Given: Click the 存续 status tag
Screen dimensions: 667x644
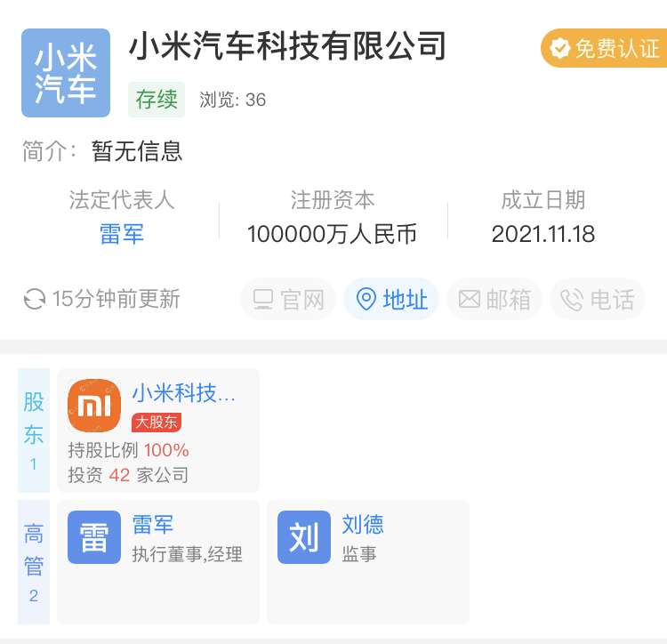Looking at the screenshot, I should [x=157, y=99].
